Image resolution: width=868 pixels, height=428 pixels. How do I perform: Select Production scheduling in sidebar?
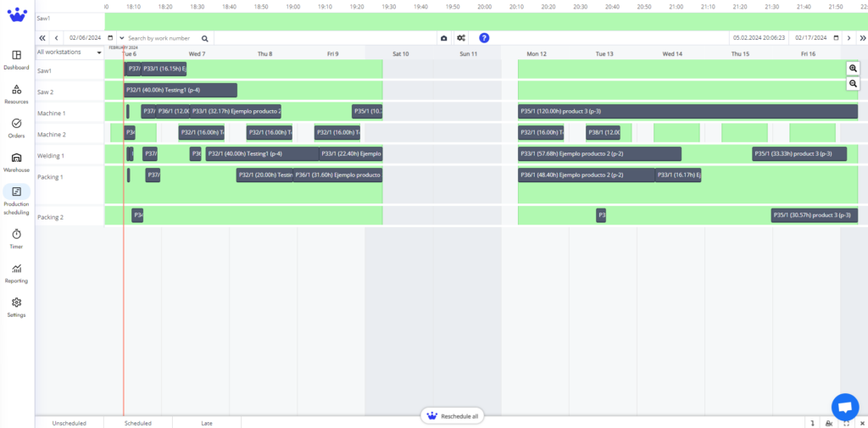17,200
